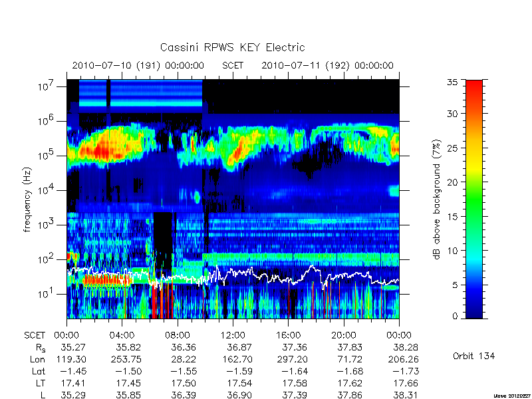This screenshot has height=399, width=532.
Task: Click Rs value '36.87'
Action: click(x=239, y=347)
